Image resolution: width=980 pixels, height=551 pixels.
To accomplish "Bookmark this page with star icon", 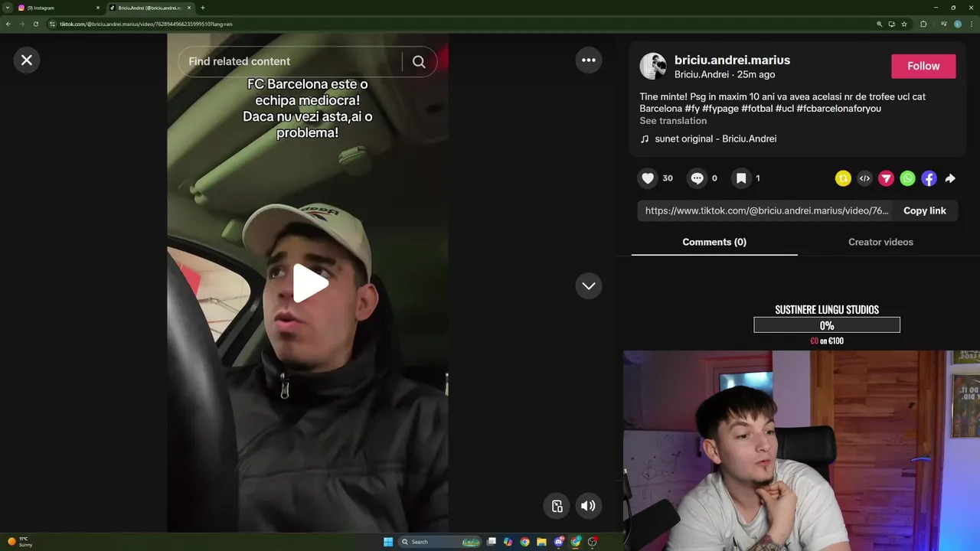I will click(904, 24).
